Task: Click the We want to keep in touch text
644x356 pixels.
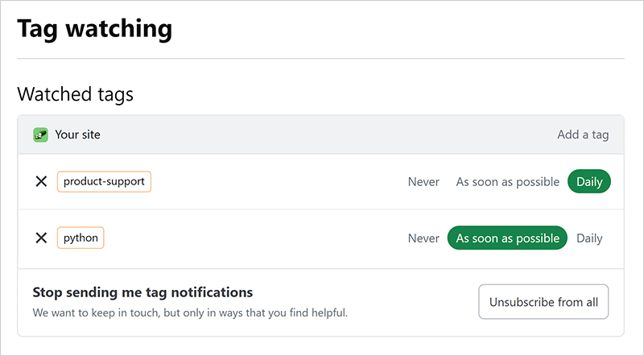Action: pyautogui.click(x=190, y=312)
